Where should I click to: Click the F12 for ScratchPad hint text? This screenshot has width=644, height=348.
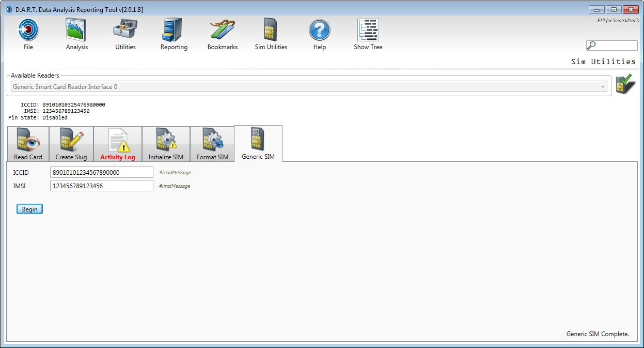pos(618,21)
